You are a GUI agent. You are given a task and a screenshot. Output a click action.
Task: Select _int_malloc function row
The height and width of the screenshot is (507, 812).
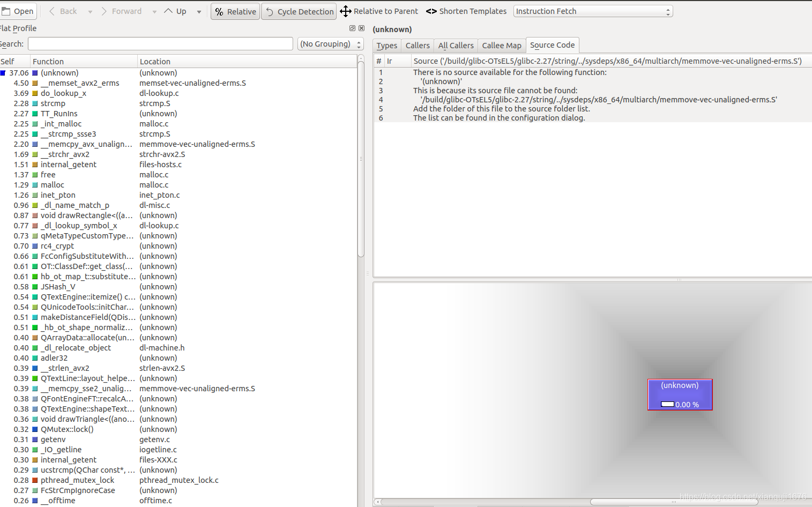tap(178, 124)
